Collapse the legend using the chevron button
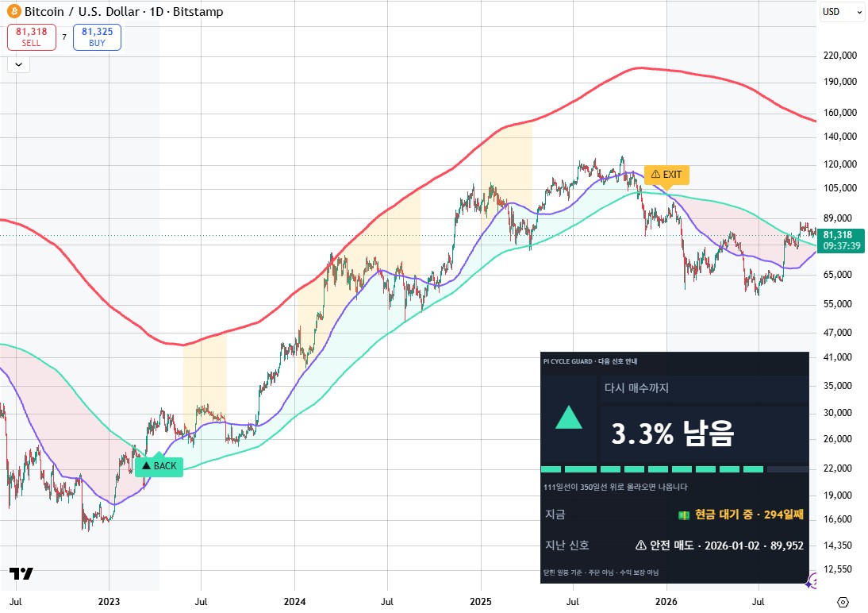This screenshot has height=613, width=868. [x=18, y=64]
